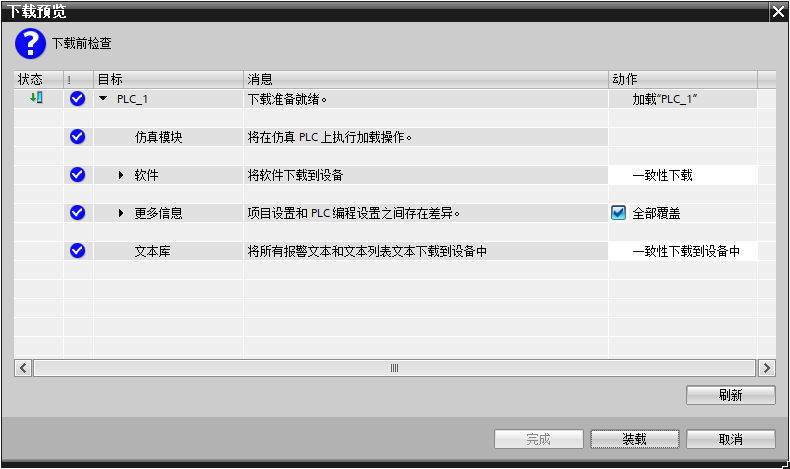Expand the 更多信息 tree node
790x469 pixels.
[121, 213]
